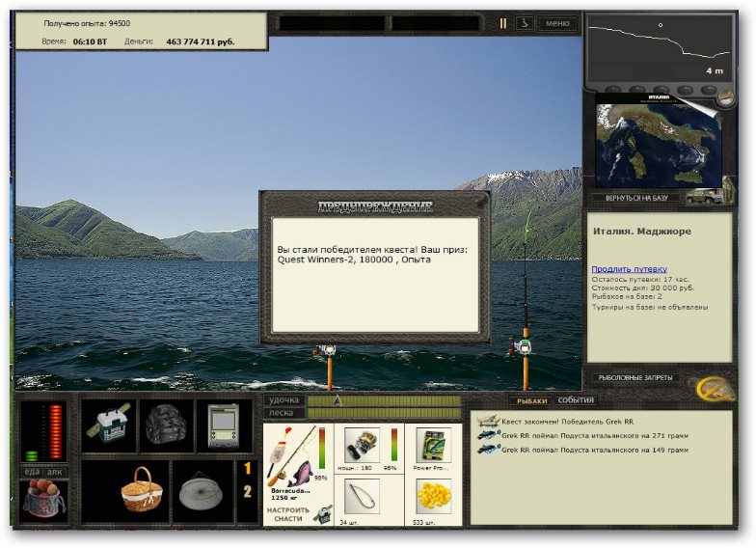Open the handheld PDA device

pyautogui.click(x=224, y=425)
